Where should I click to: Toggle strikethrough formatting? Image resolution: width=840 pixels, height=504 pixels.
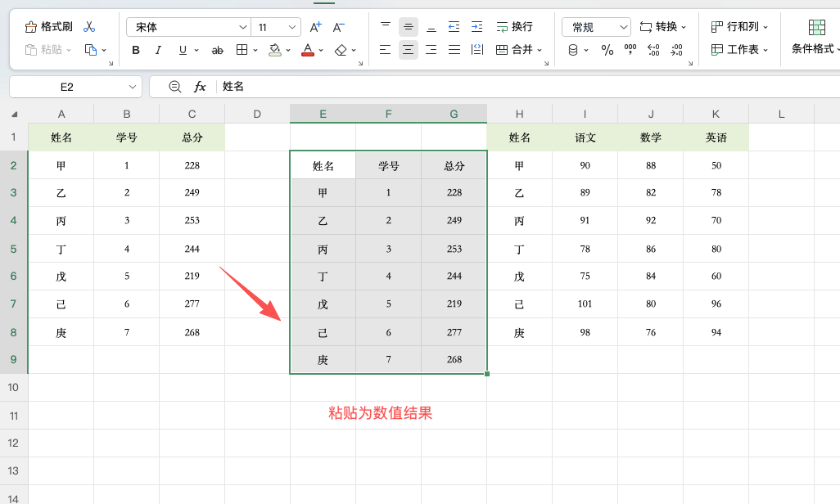pos(217,50)
